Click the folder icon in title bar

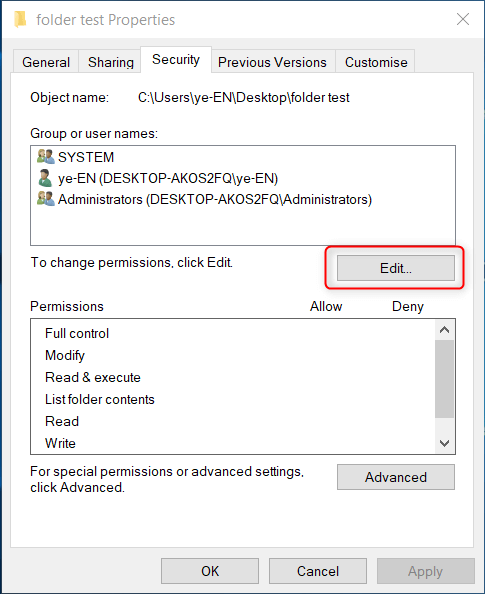[x=20, y=19]
